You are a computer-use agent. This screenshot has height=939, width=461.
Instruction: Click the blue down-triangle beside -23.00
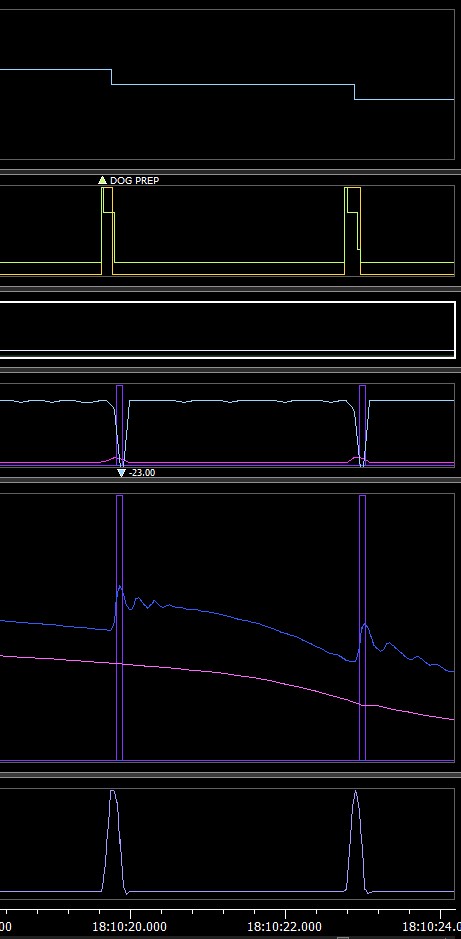pos(122,473)
